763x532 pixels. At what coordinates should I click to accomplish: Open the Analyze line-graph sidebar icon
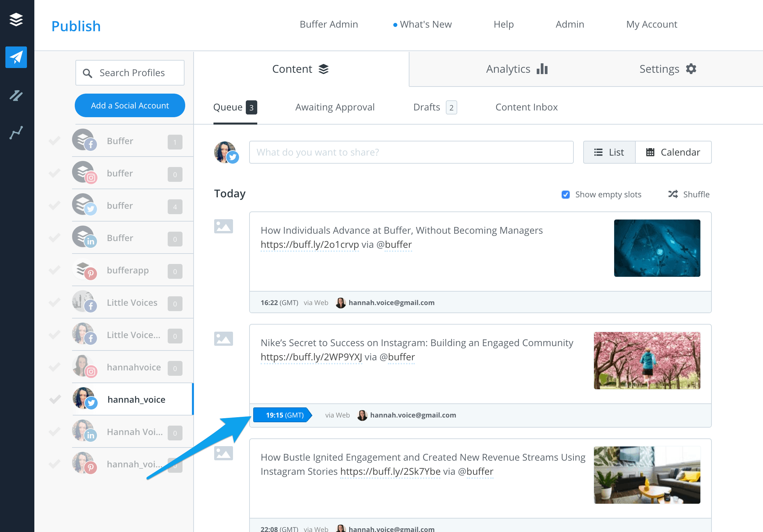[16, 133]
